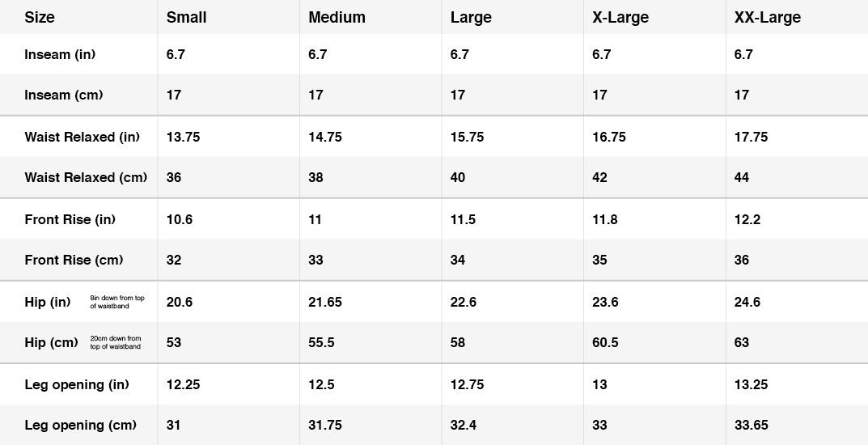Click the Hip (in) row label
The width and height of the screenshot is (868, 445).
[x=48, y=303]
